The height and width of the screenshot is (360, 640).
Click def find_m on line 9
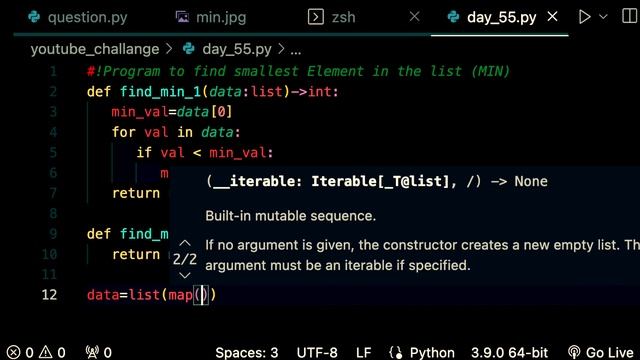128,234
